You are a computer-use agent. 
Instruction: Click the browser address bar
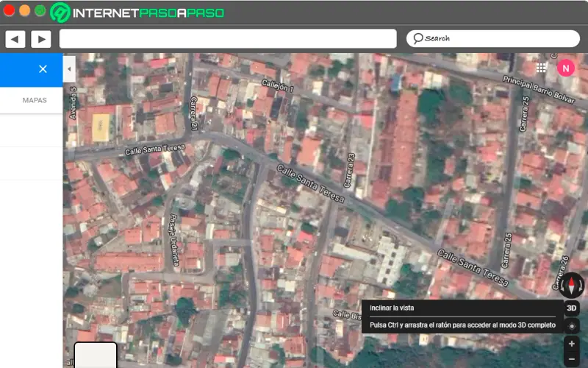point(228,39)
